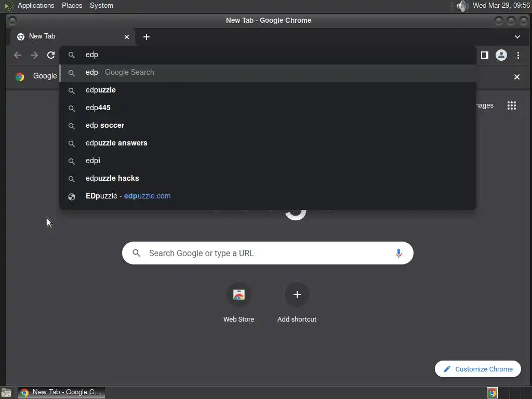This screenshot has width=532, height=399.
Task: Open the EDpuzzle edpuzzle.com site suggestion
Action: (268, 196)
